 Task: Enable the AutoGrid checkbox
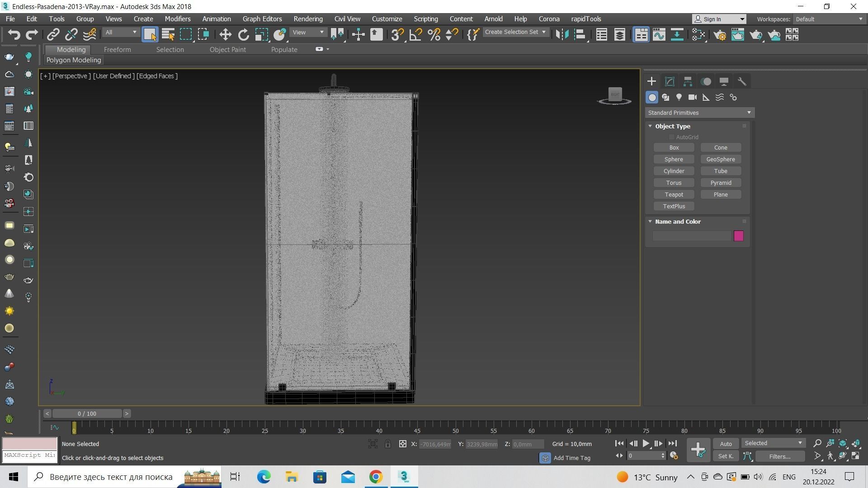(671, 137)
